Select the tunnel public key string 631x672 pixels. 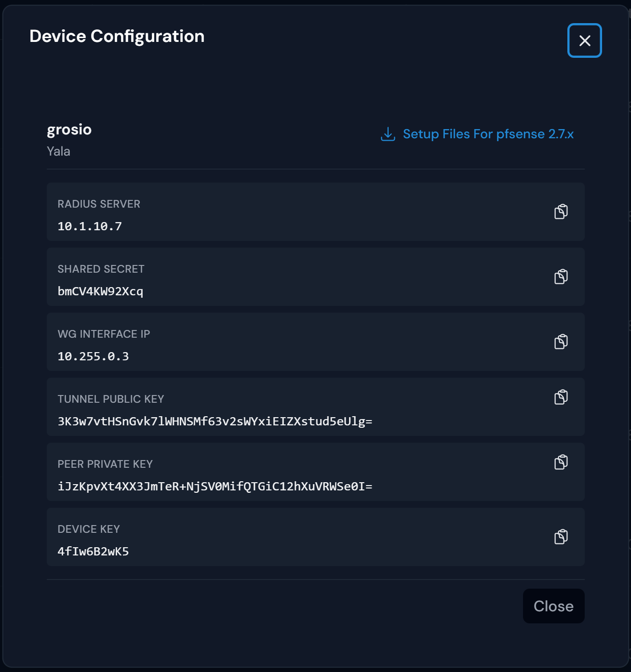[x=215, y=420]
